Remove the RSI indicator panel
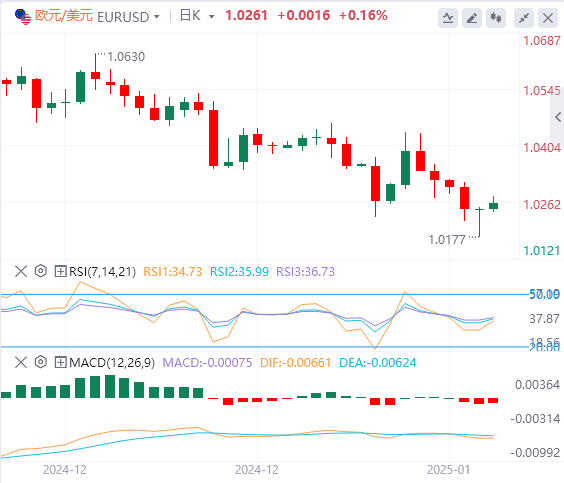The image size is (564, 483). click(x=21, y=271)
